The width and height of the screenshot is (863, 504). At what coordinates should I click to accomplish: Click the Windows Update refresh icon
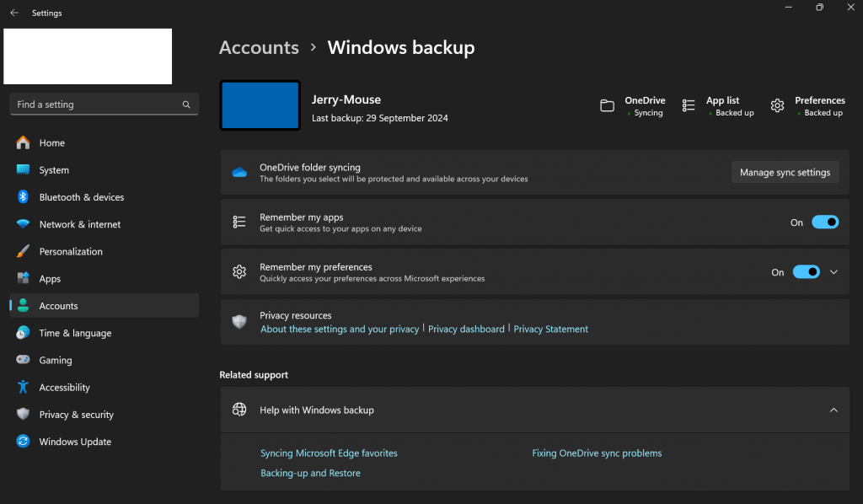click(23, 441)
